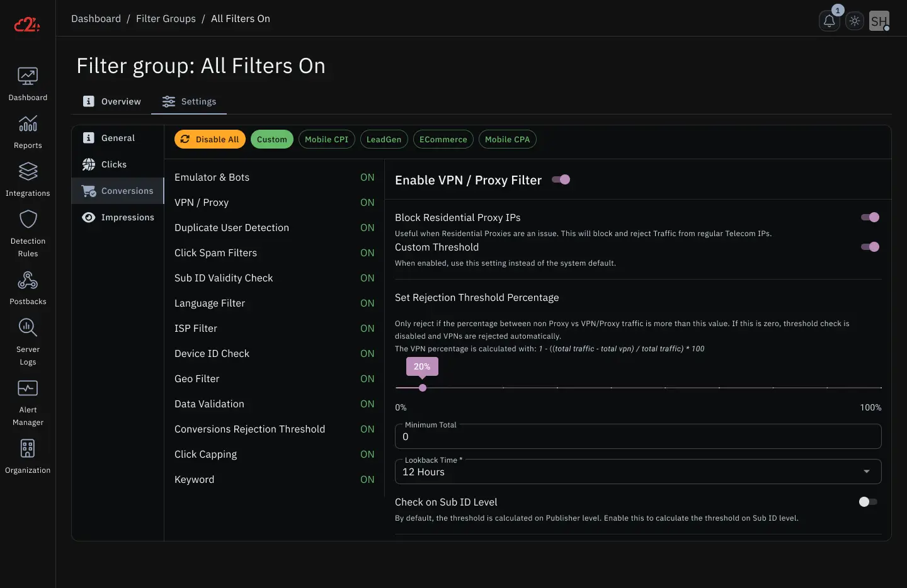
Task: Navigate to Filter Groups via the breadcrumb
Action: coord(166,18)
